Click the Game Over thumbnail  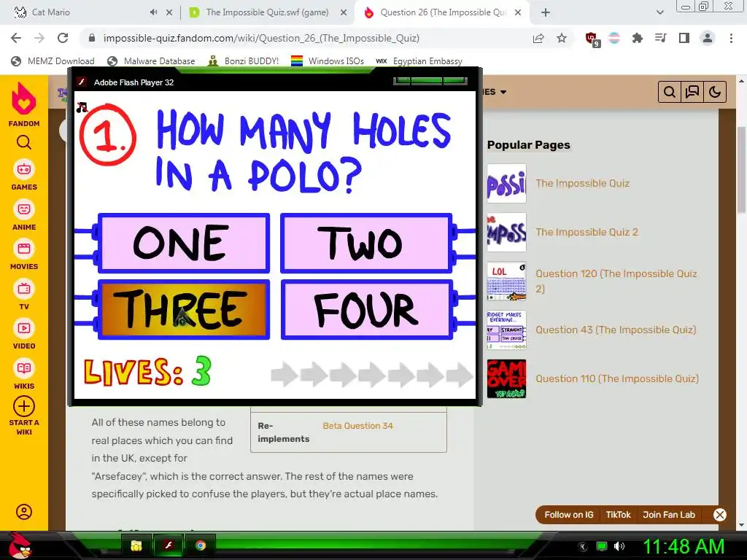[x=506, y=378]
